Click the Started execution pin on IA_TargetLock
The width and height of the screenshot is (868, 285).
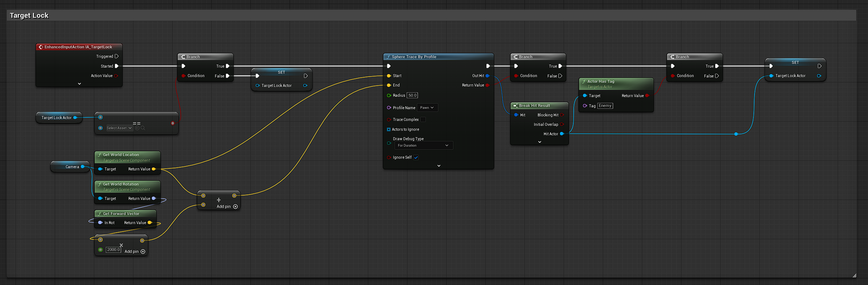point(117,66)
